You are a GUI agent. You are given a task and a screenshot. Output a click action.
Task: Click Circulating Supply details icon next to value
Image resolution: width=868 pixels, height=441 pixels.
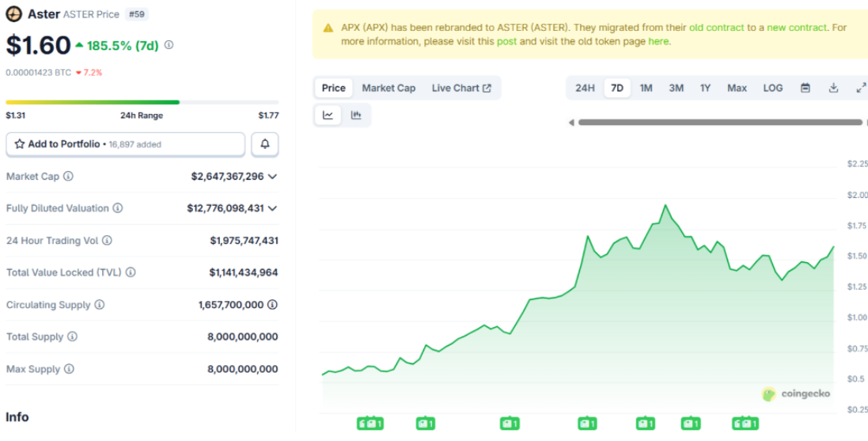tap(272, 305)
